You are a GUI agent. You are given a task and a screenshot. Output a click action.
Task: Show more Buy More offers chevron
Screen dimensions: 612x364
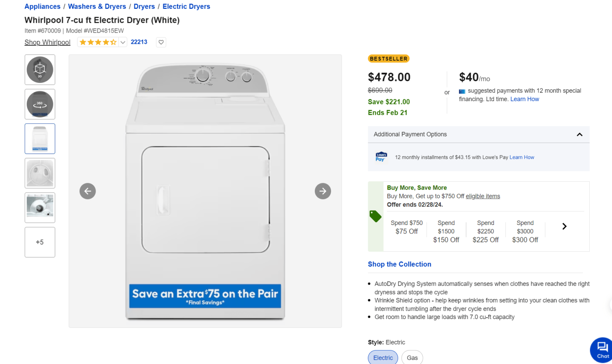[x=564, y=226]
